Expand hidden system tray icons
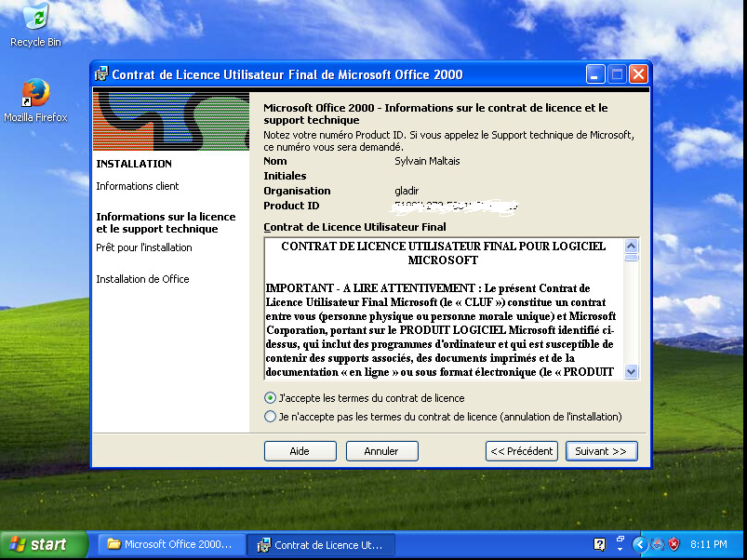Image resolution: width=747 pixels, height=560 pixels. click(x=640, y=544)
